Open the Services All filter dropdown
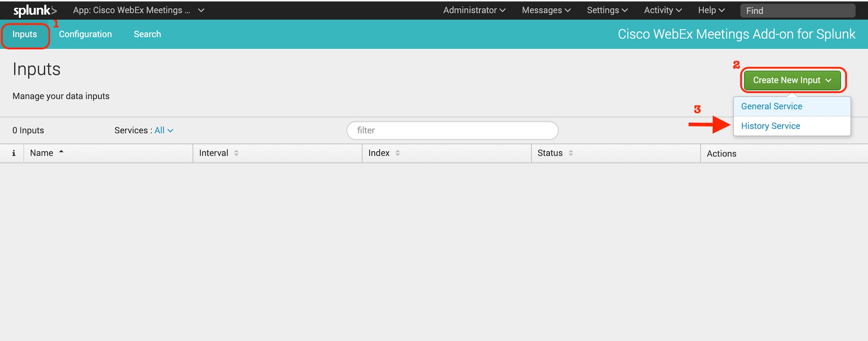Screen dimensions: 868x341 pyautogui.click(x=164, y=130)
